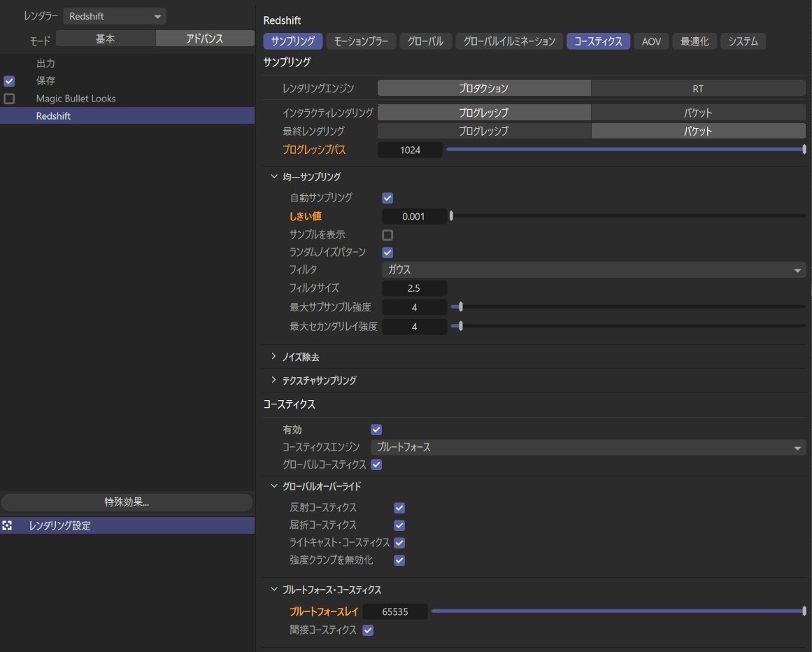Viewport: 812px width, 652px height.
Task: Choose バケット for インタラクティブレンダリング
Action: pos(698,113)
